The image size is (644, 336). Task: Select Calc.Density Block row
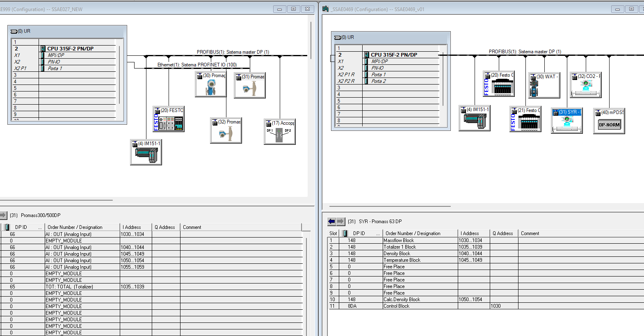(x=486, y=299)
